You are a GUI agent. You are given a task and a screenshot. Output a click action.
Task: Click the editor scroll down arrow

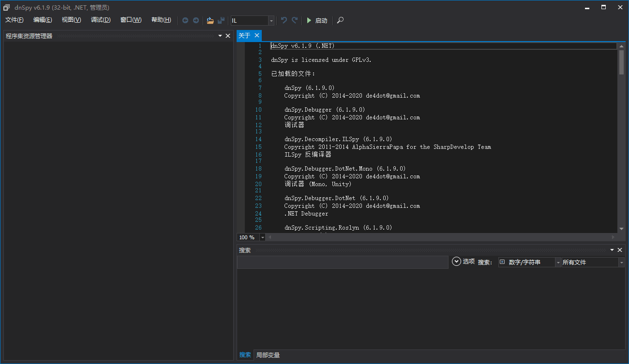[621, 229]
